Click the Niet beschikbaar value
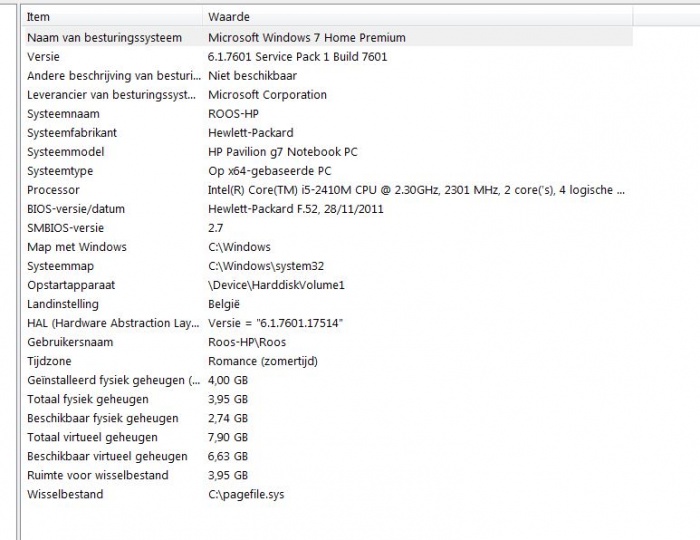The width and height of the screenshot is (700, 540). click(x=252, y=76)
